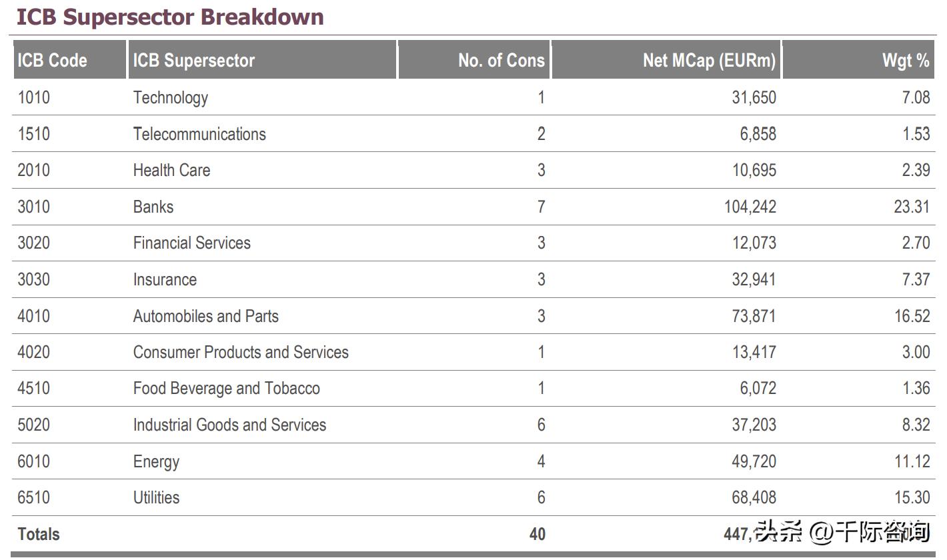Click the Industrial Goods and Services label
The width and height of the screenshot is (947, 560).
[x=229, y=425]
